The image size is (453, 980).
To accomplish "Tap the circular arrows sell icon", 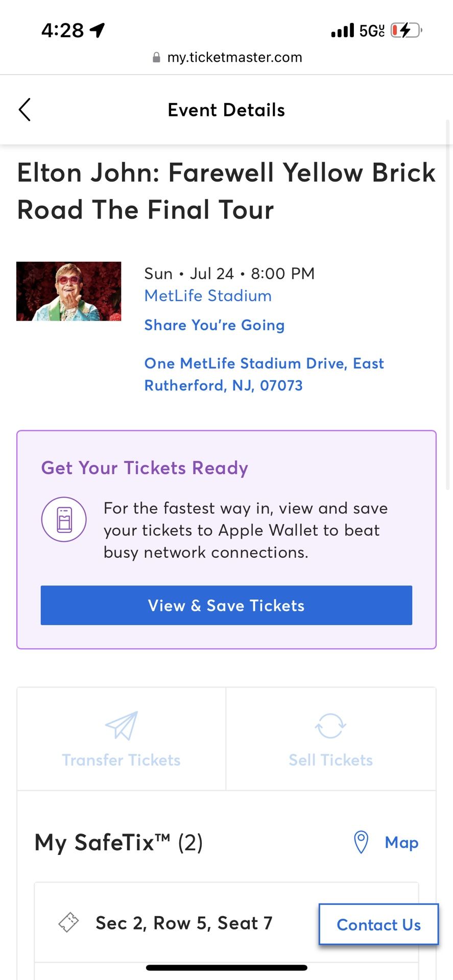I will click(x=330, y=726).
